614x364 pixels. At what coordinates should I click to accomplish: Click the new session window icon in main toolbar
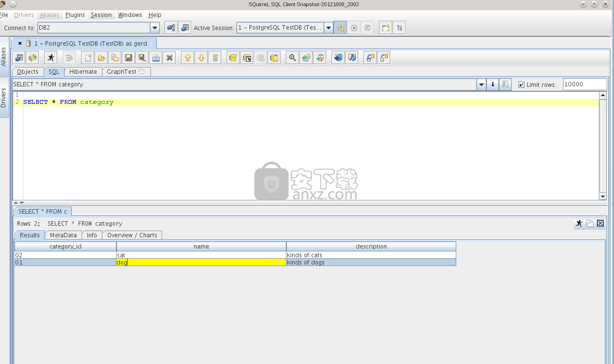(x=385, y=28)
